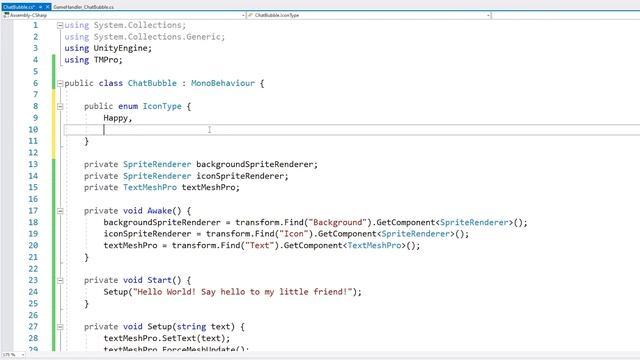The height and width of the screenshot is (360, 640).
Task: Click 'MonoBehaviour' on line 6
Action: [x=223, y=83]
